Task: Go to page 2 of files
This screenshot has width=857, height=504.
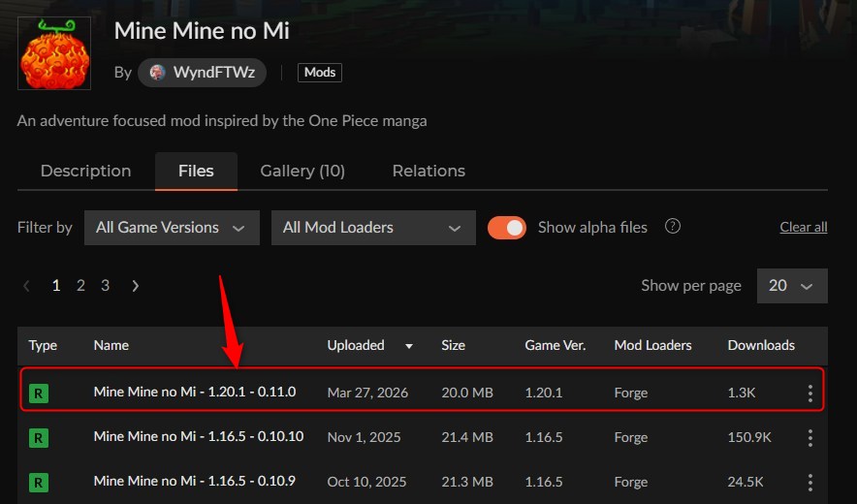Action: 80,285
